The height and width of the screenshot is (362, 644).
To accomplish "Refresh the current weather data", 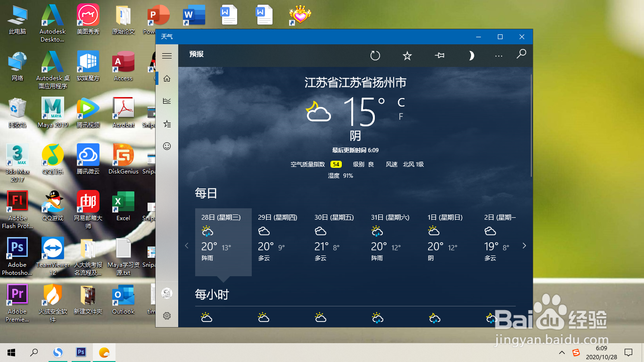I will pyautogui.click(x=375, y=55).
